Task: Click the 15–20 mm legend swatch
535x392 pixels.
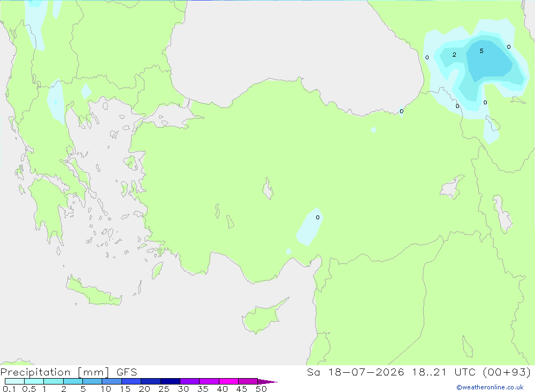Action: tap(131, 381)
